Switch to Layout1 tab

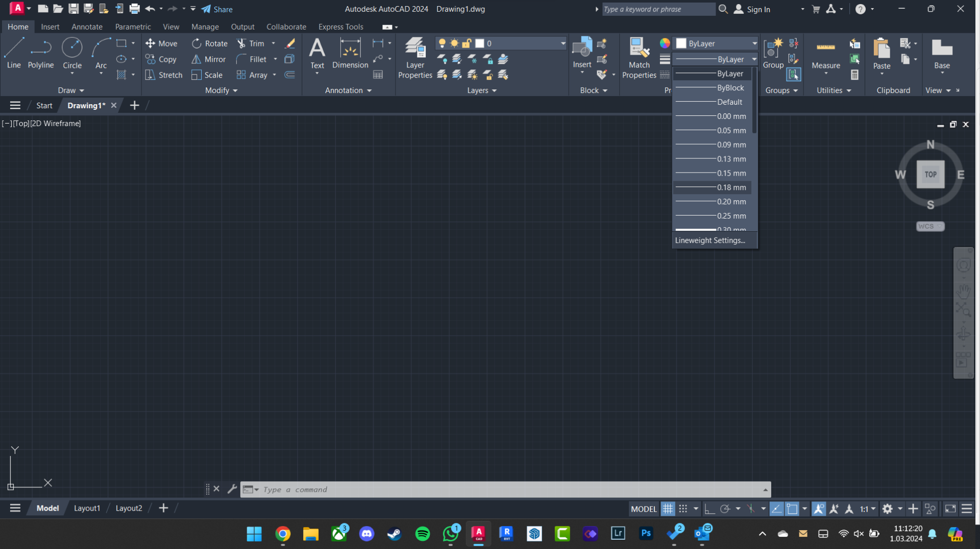pyautogui.click(x=87, y=508)
